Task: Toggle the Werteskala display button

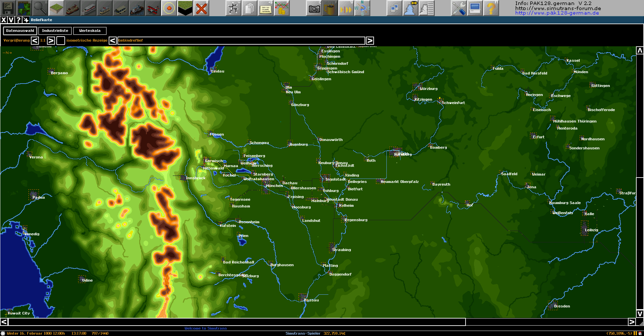Action: [x=90, y=31]
